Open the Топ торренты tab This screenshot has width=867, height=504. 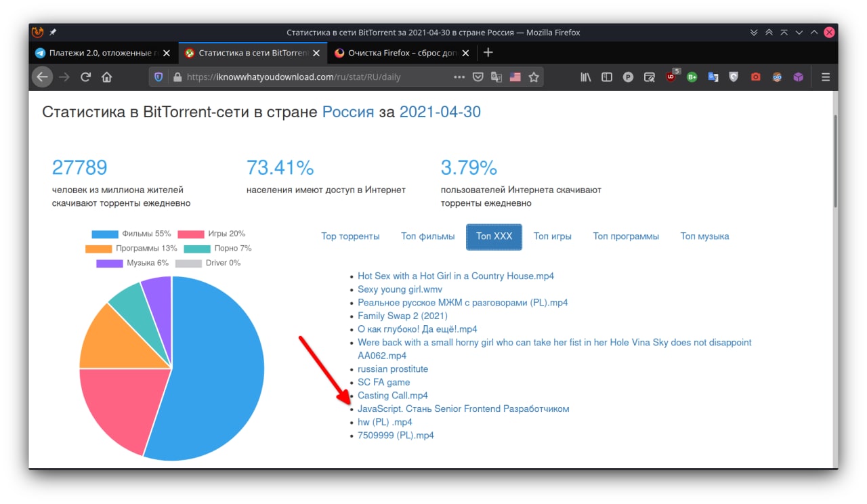(x=350, y=236)
